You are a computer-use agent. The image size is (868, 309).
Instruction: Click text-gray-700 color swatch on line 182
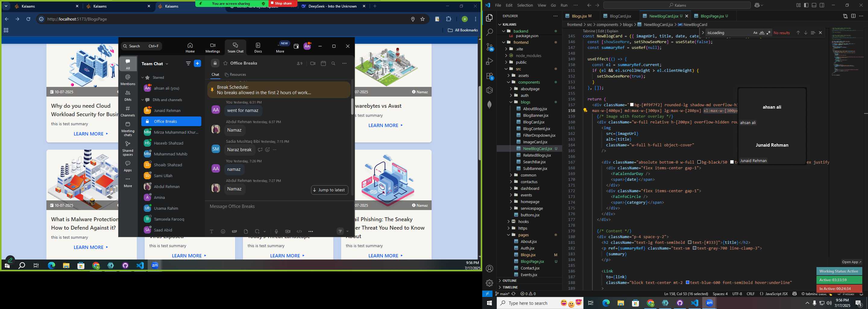pyautogui.click(x=694, y=248)
